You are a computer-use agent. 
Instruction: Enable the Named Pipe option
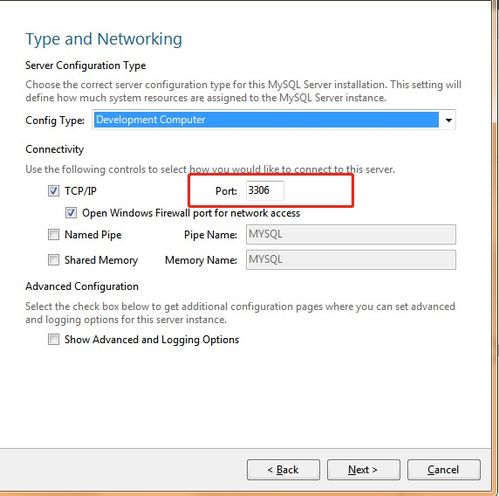tap(53, 235)
